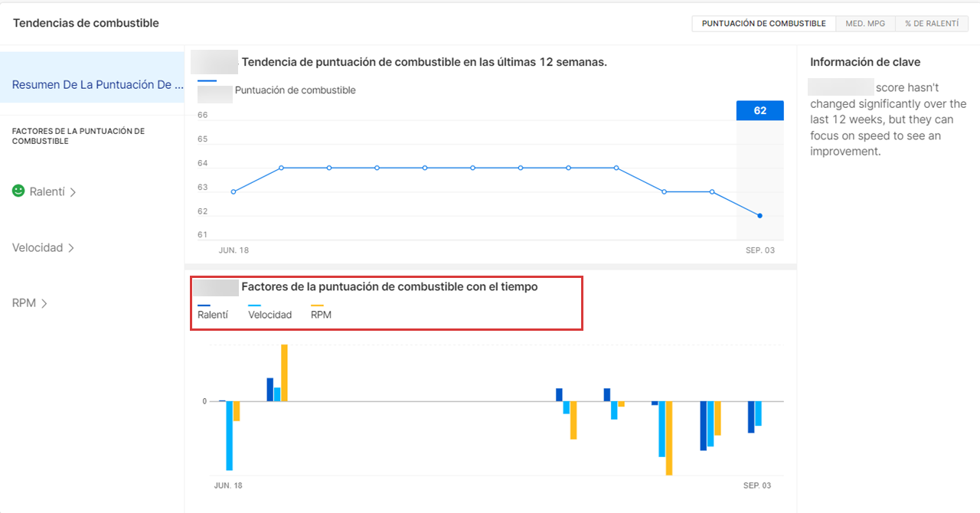
Task: Click the yellow RPM legend color line
Action: click(317, 306)
